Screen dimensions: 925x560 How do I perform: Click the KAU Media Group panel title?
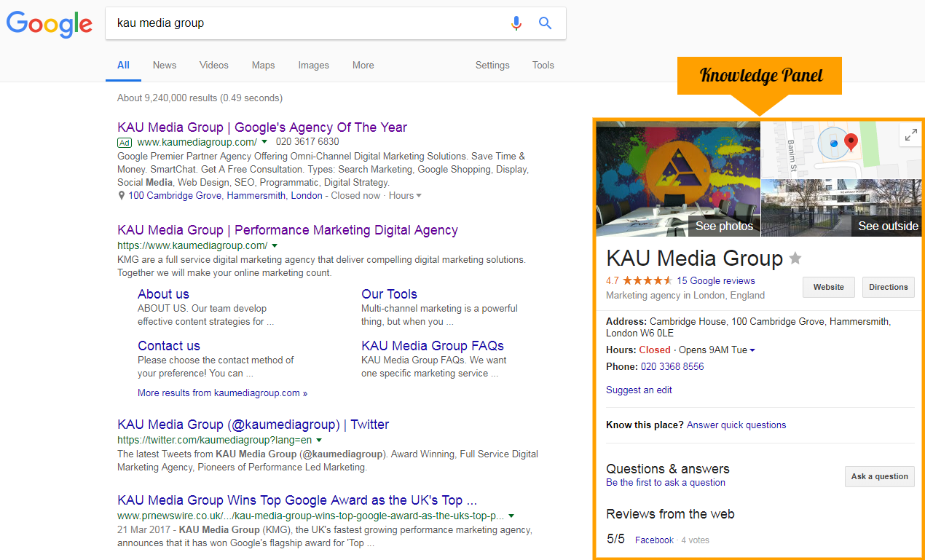click(694, 259)
